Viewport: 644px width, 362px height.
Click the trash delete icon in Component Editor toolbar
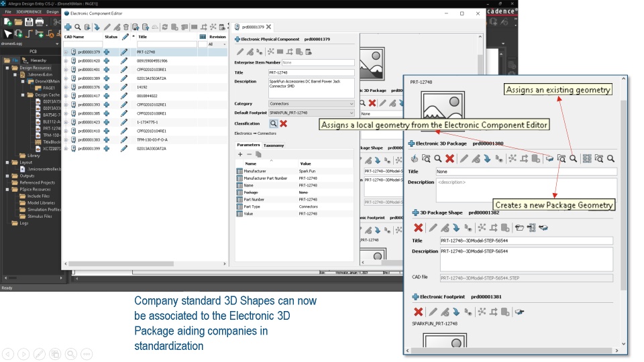[x=126, y=27]
